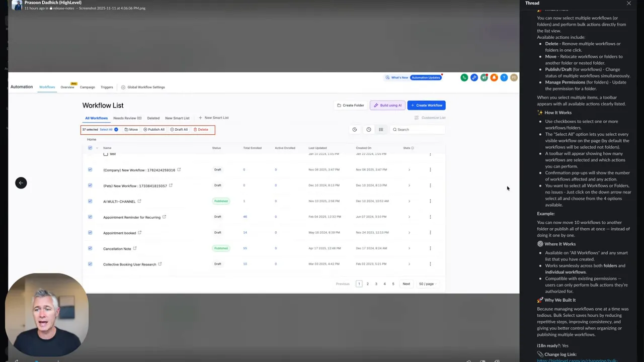Open the clock history icon near search

tap(369, 129)
